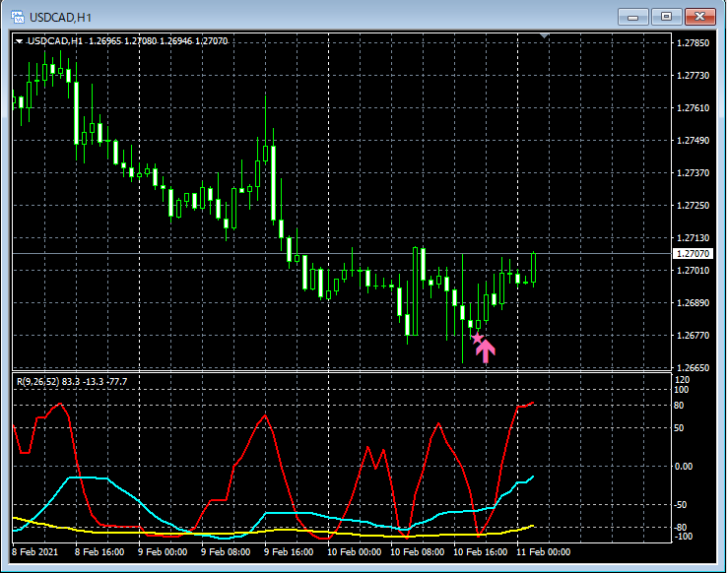Click the pink star marker on chart

click(477, 339)
